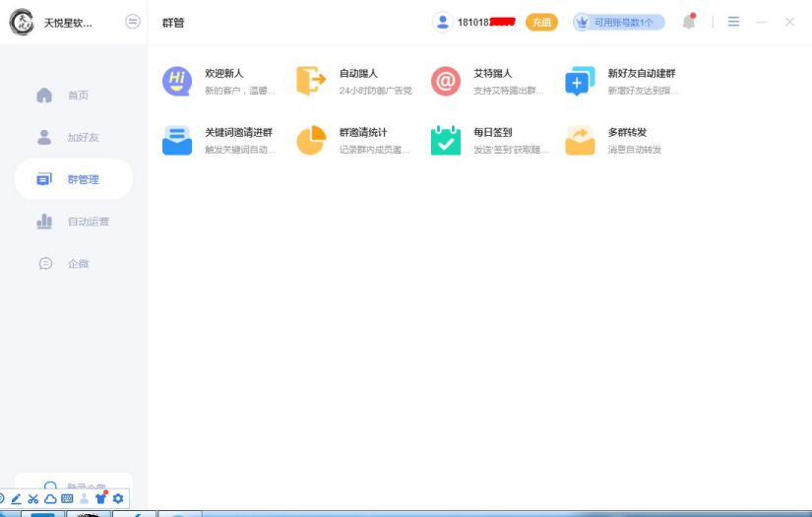Open the notification bell

tap(689, 22)
